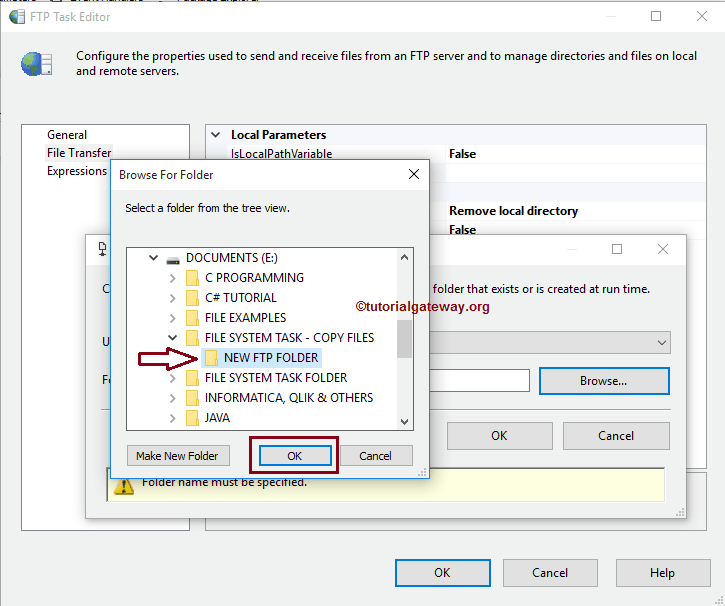Select the C# TUTORIAL folder name
The image size is (725, 606).
(x=241, y=298)
